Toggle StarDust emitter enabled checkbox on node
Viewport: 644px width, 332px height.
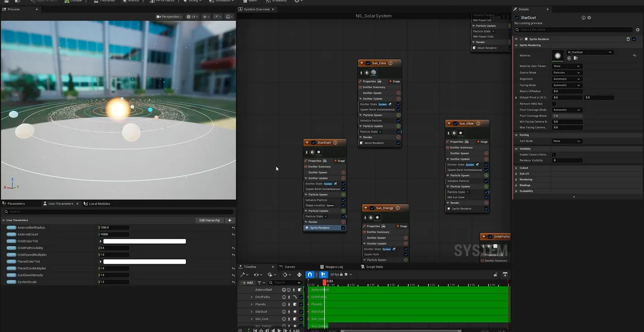313,143
